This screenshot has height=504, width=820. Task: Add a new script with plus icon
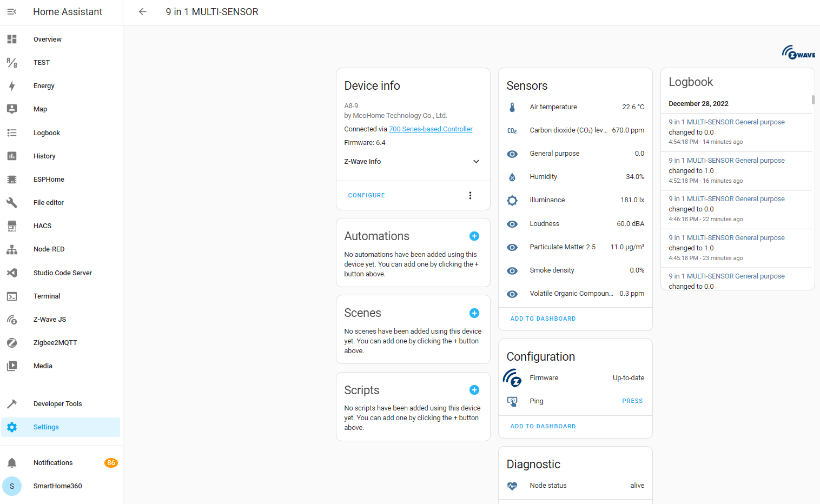pyautogui.click(x=474, y=390)
